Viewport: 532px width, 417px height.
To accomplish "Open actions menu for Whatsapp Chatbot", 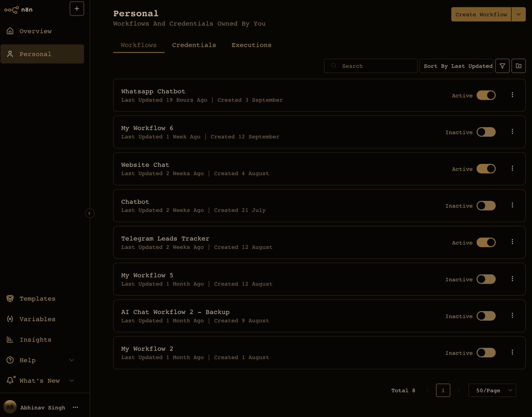I will tap(512, 95).
